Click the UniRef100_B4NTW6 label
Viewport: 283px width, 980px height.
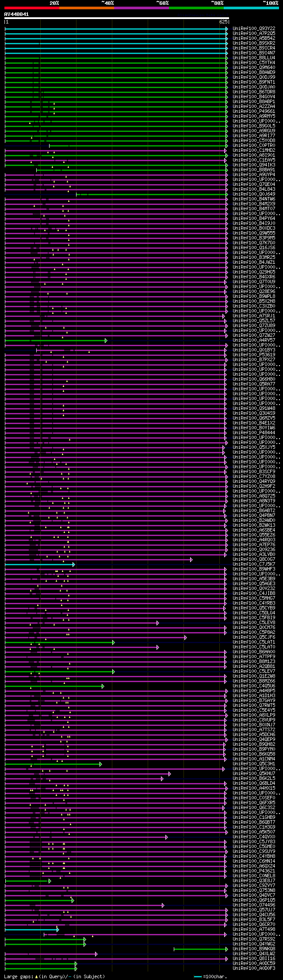tap(254, 199)
